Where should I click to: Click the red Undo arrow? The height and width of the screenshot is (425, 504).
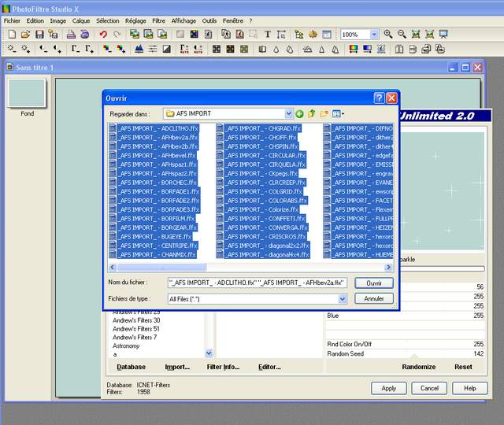(103, 34)
